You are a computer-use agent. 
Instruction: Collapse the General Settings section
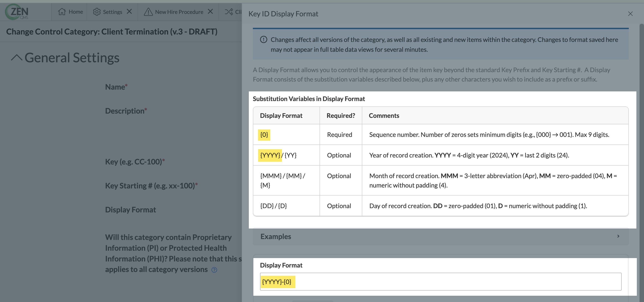pyautogui.click(x=17, y=58)
